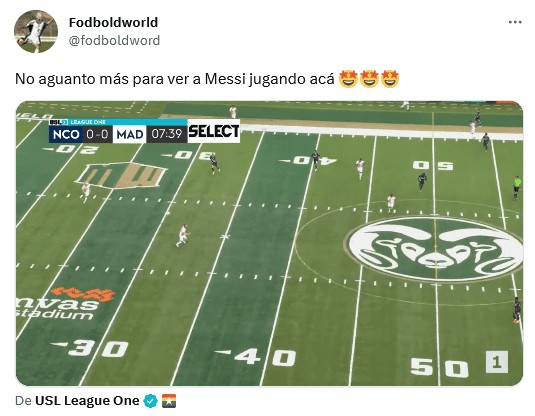The width and height of the screenshot is (535, 416).
Task: Click the first star-eyes emoji
Action: (348, 79)
